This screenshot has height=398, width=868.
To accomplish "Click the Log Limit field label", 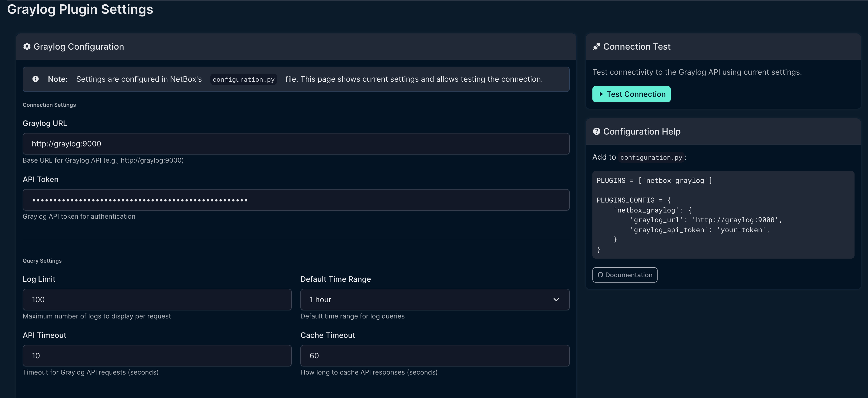I will [x=39, y=279].
